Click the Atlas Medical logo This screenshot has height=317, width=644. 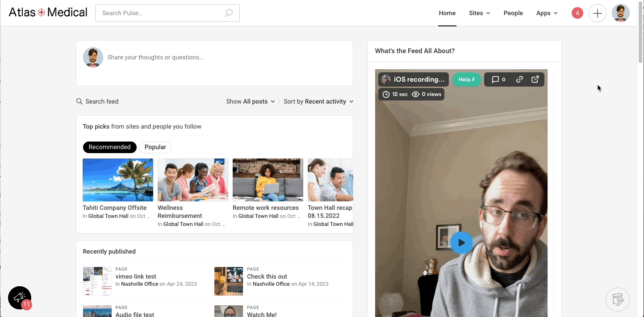tap(48, 13)
